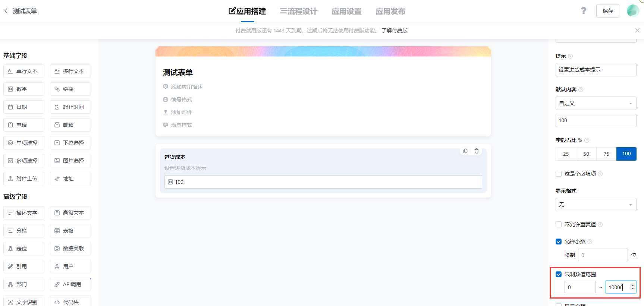This screenshot has height=306, width=644.
Task: Add a code block field (代码块)
Action: 70,301
